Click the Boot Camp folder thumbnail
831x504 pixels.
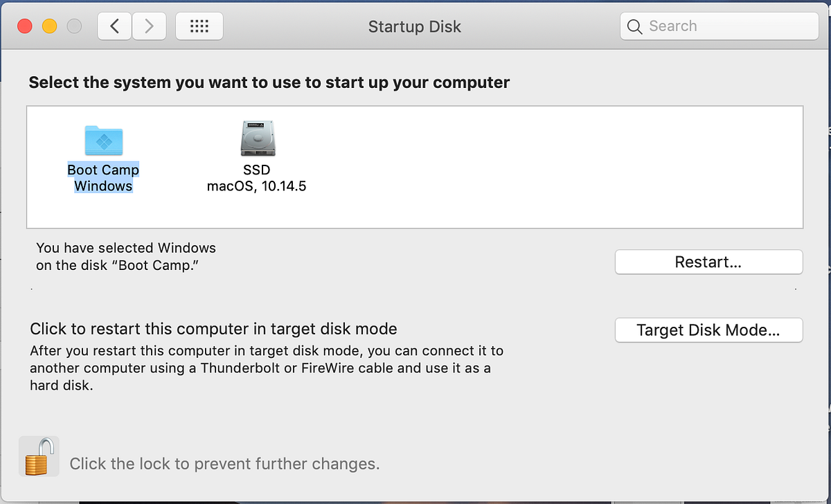coord(103,141)
